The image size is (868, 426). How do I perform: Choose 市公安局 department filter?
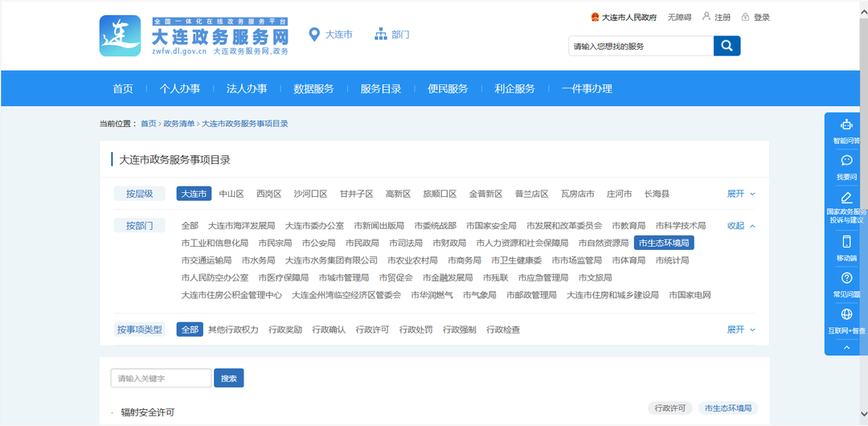click(318, 243)
